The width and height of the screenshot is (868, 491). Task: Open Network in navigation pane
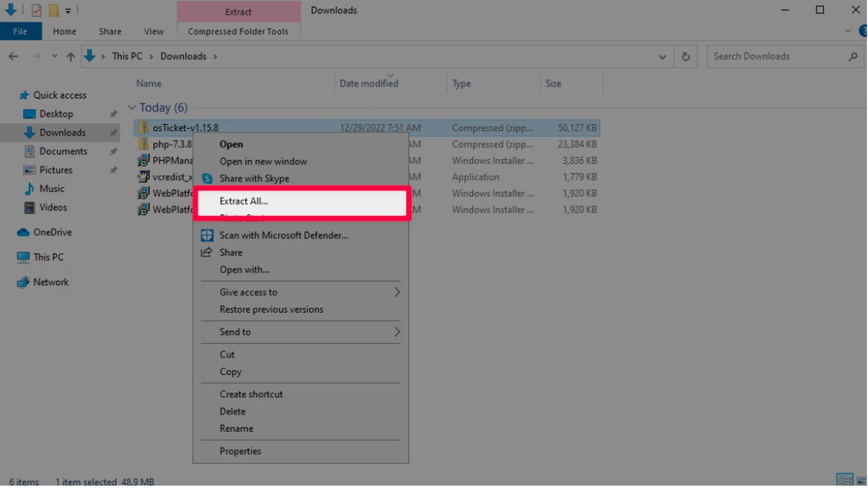[50, 282]
